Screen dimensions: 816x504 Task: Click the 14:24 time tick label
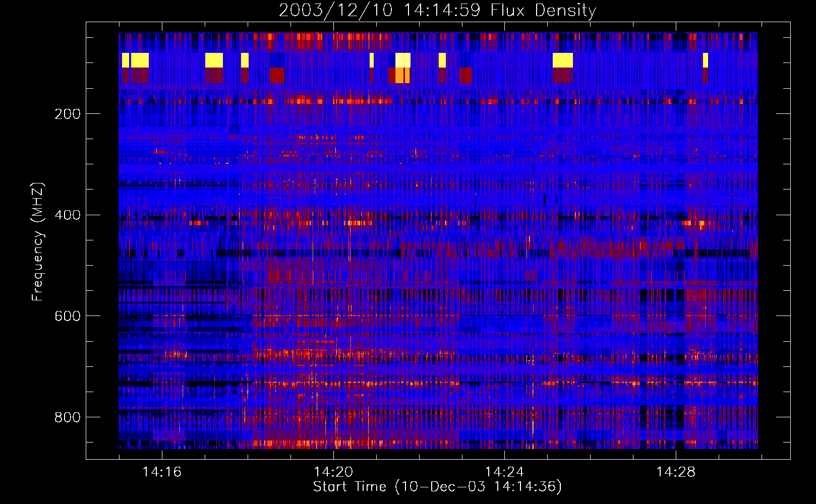(504, 472)
